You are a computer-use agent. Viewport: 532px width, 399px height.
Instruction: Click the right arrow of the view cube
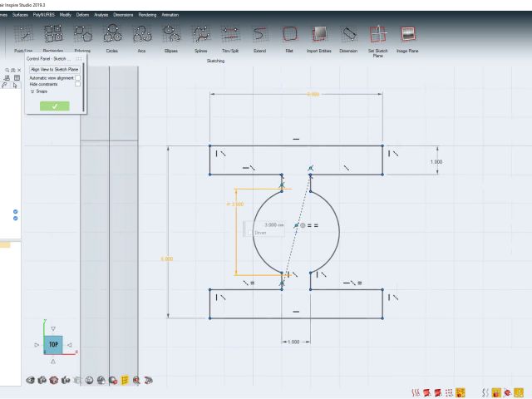point(70,344)
